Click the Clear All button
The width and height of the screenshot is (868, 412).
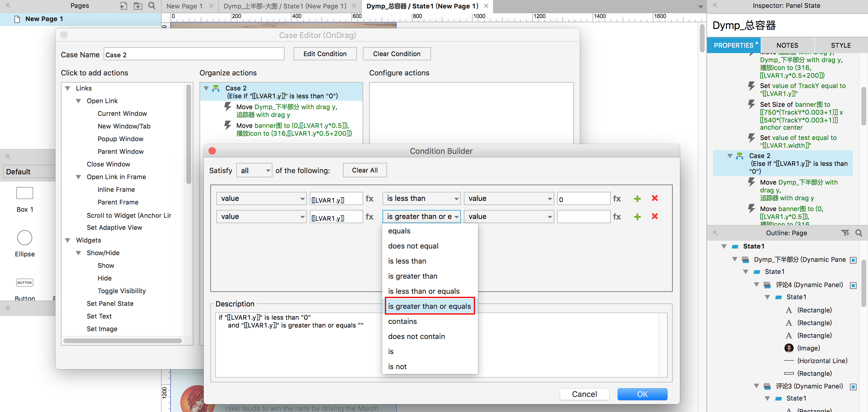click(364, 170)
